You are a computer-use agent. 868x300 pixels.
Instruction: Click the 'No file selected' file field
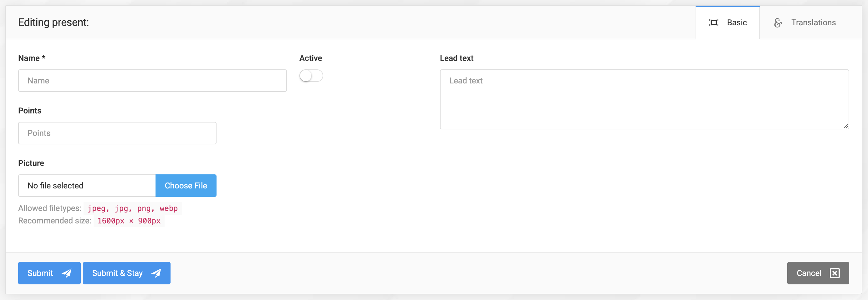click(87, 186)
